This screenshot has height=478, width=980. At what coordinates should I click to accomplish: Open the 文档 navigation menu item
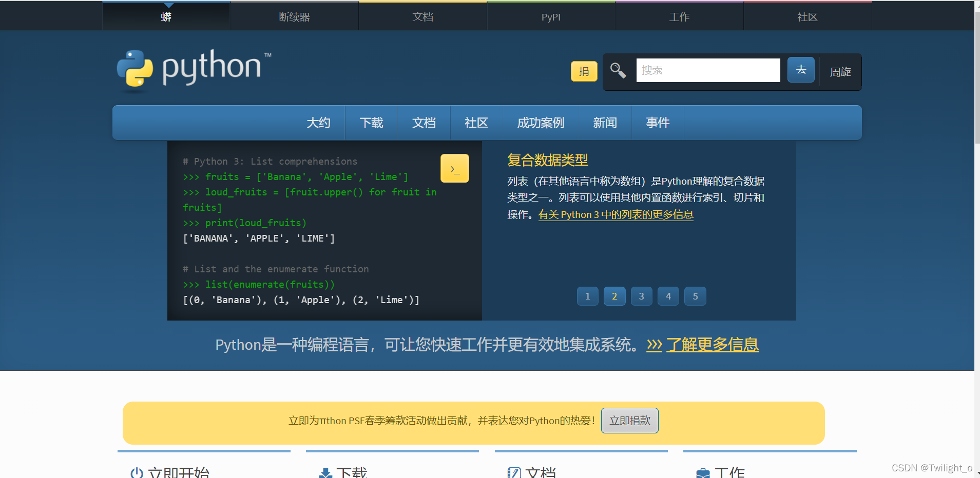coord(424,123)
